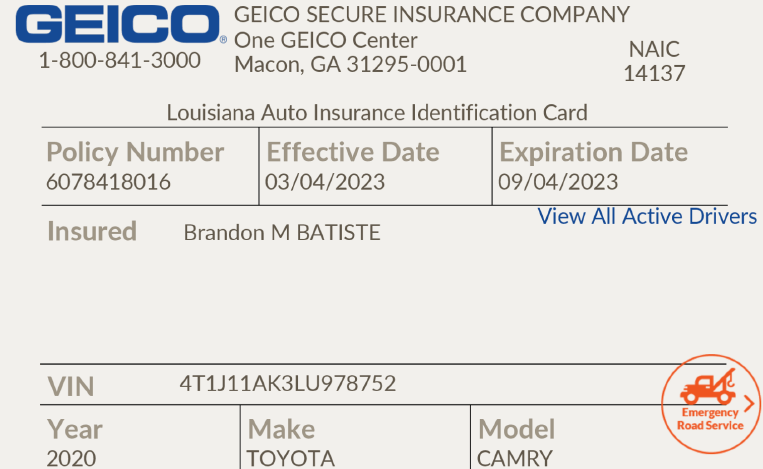Select the vehicle year 2020

click(x=72, y=459)
